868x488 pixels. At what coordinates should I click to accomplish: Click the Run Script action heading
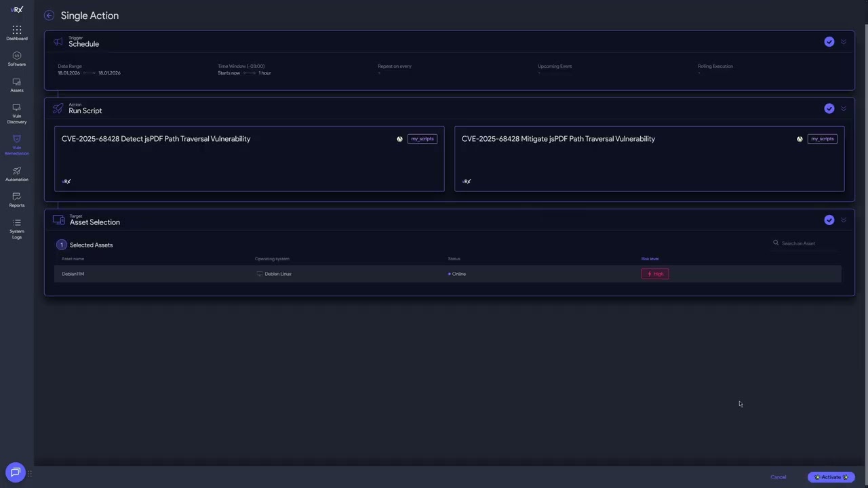85,110
